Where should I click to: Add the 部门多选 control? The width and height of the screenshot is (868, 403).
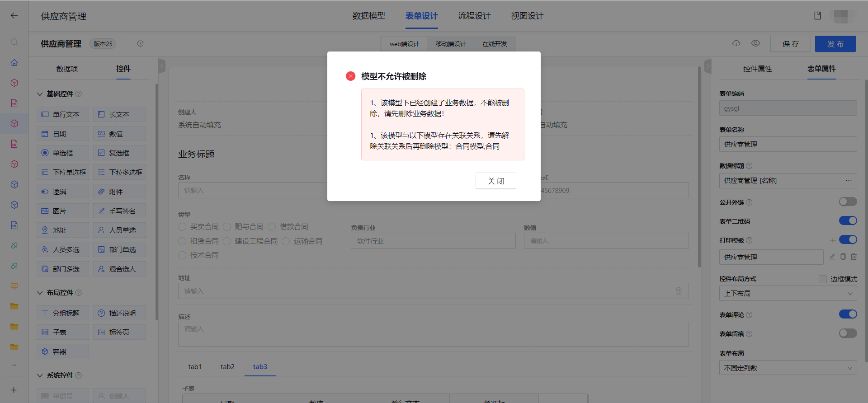[63, 269]
